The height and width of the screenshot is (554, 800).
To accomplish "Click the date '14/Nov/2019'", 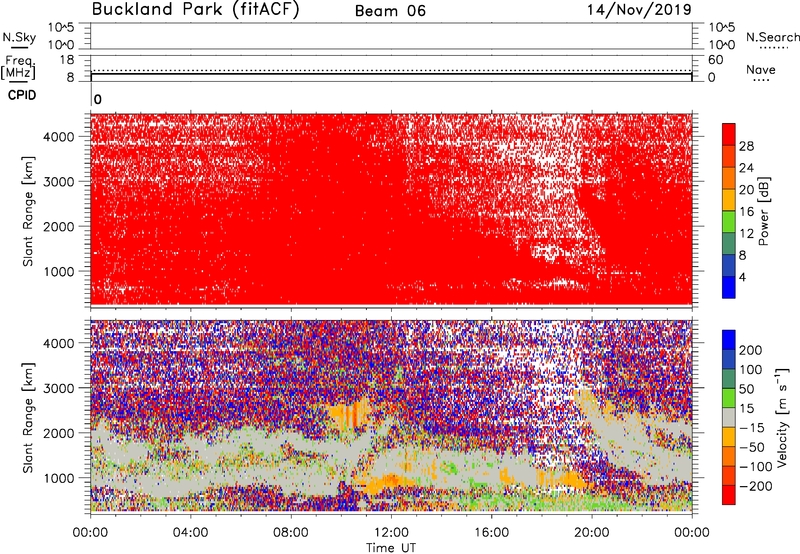I will (639, 9).
